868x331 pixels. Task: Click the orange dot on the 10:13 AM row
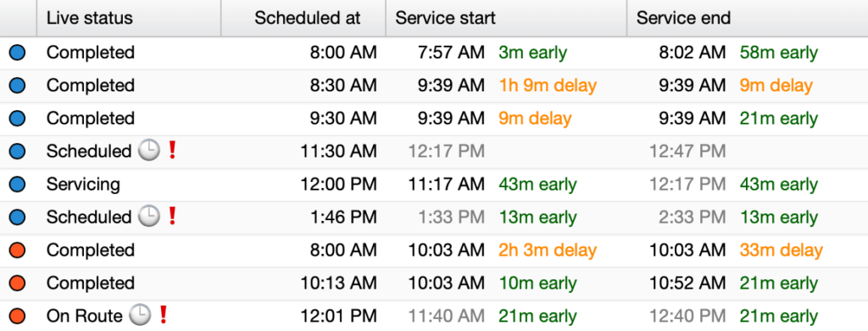coord(17,283)
